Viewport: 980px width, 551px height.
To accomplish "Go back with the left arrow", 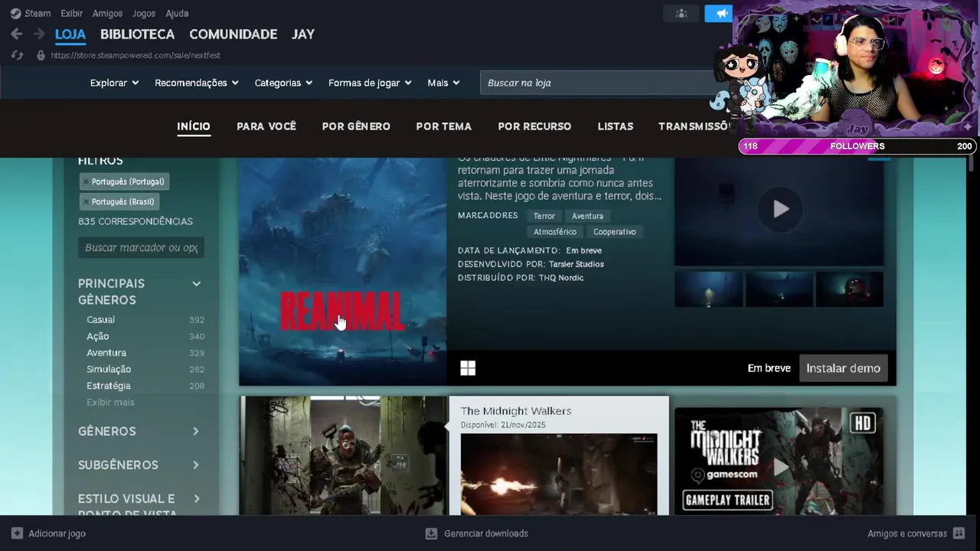I will click(x=16, y=34).
